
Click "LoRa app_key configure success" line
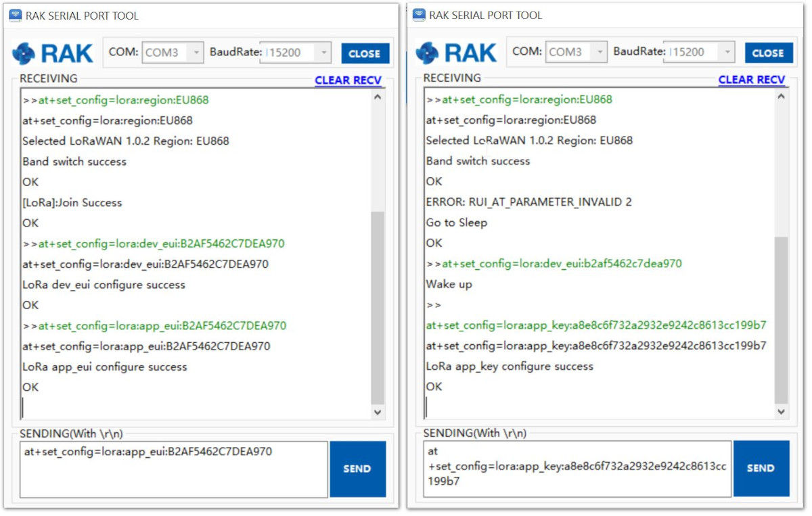[510, 367]
